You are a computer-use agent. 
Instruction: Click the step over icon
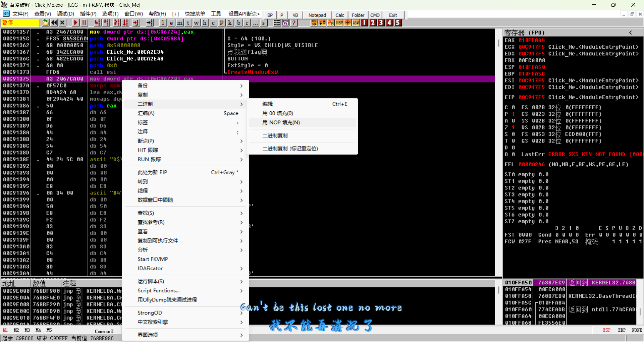(x=106, y=22)
